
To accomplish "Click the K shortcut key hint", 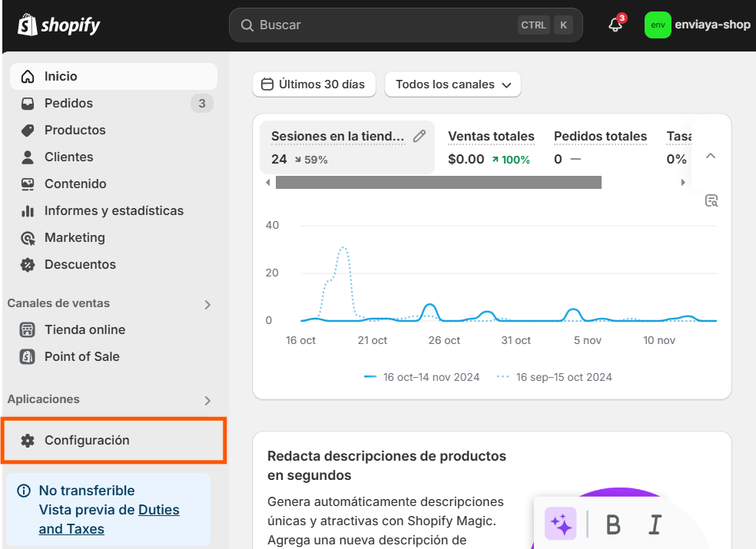I will [563, 25].
